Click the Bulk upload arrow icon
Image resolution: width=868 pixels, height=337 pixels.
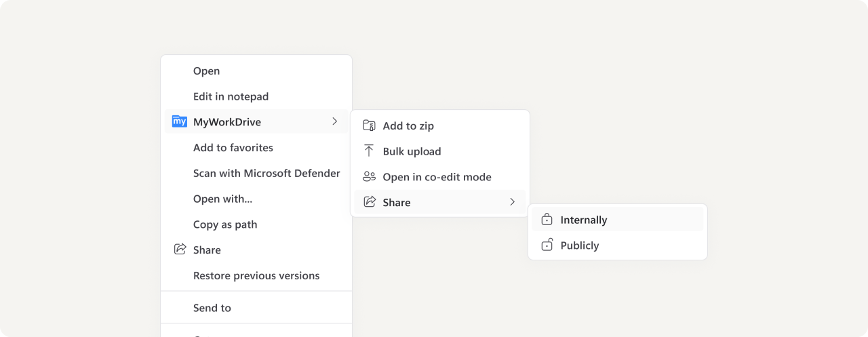coord(369,151)
